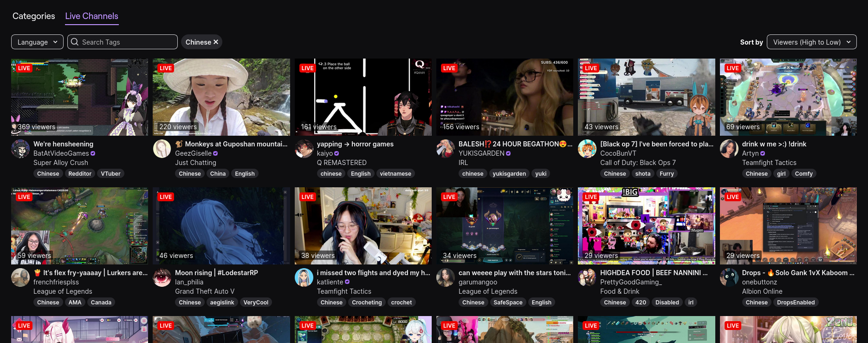
Task: Open BatAtVideoGames stream thumbnail
Action: [79, 97]
